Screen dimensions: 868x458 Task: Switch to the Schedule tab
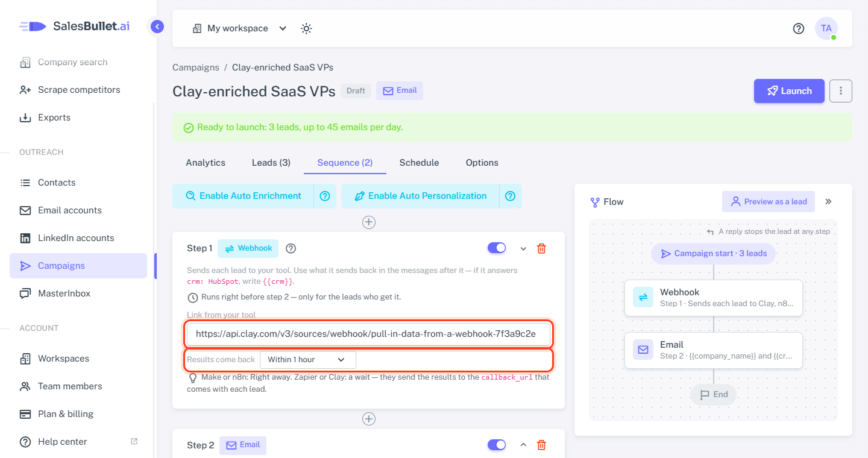(419, 163)
